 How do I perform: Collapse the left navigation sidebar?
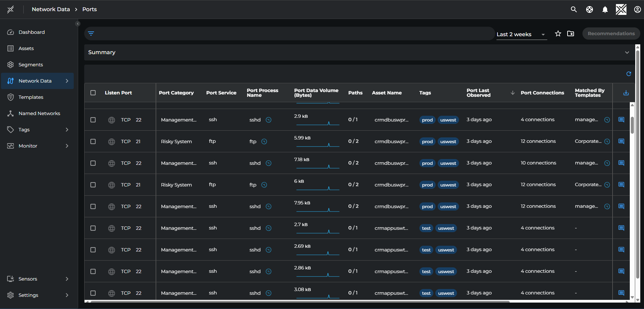[x=77, y=23]
